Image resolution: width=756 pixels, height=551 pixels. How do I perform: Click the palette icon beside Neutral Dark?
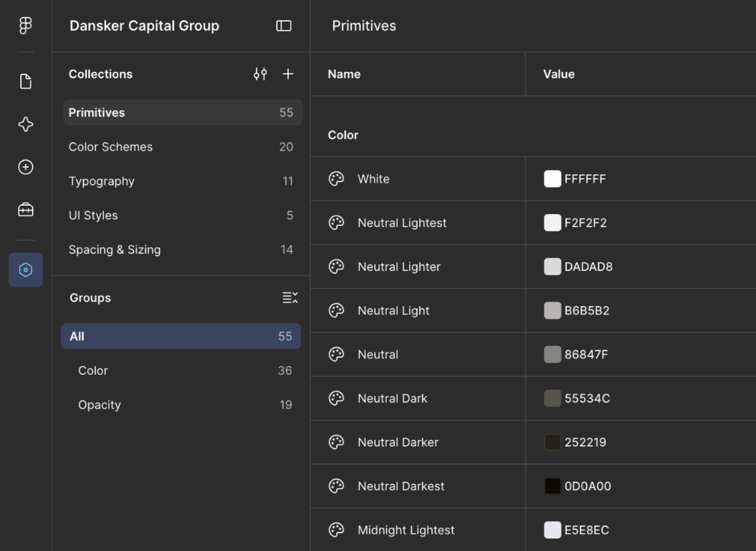[336, 398]
